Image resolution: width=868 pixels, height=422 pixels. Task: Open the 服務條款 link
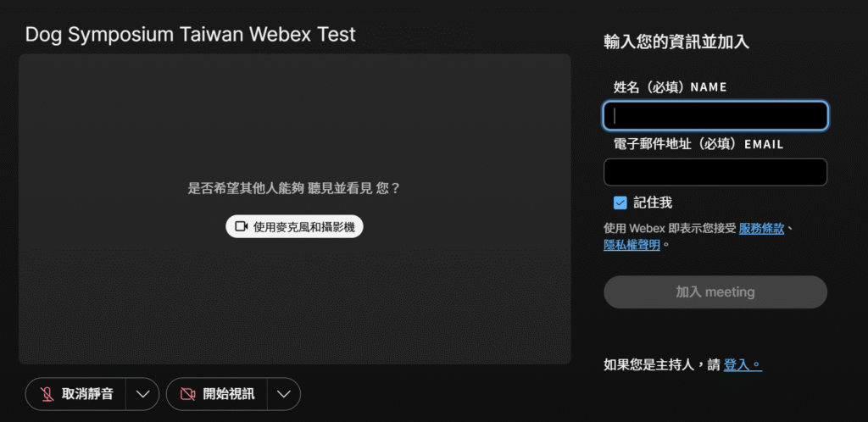pos(762,228)
